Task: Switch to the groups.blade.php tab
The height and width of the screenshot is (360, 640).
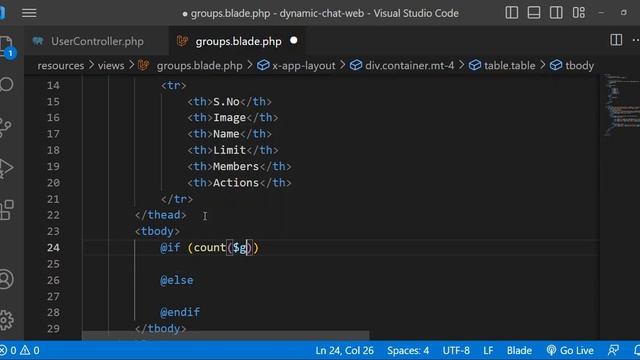Action: (238, 41)
